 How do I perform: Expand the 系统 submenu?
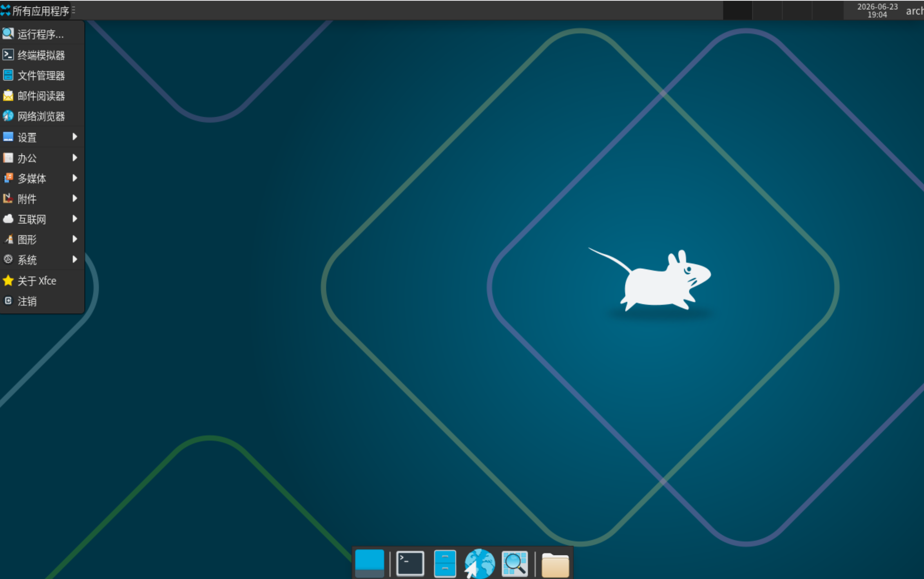click(42, 260)
